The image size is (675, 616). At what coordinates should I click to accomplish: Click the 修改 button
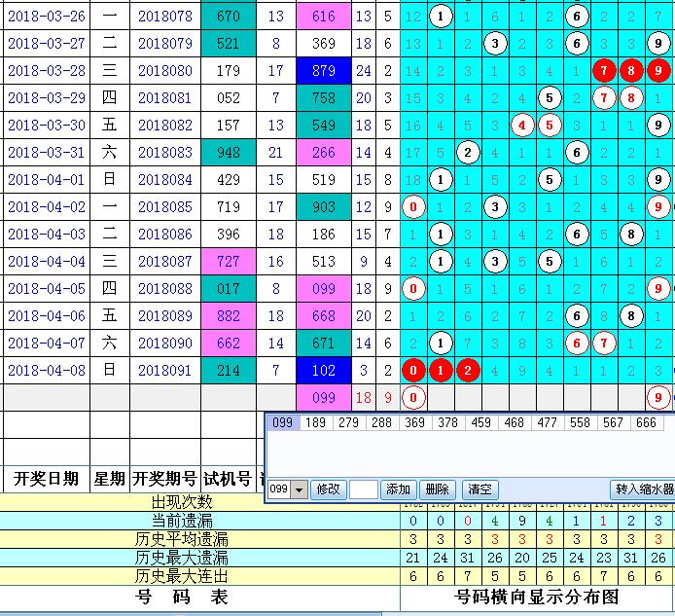329,489
